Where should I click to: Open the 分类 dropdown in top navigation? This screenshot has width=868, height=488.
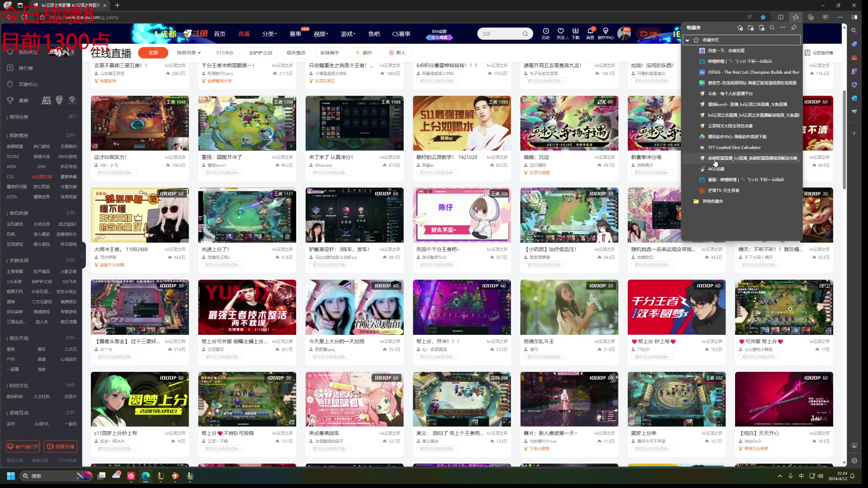269,34
